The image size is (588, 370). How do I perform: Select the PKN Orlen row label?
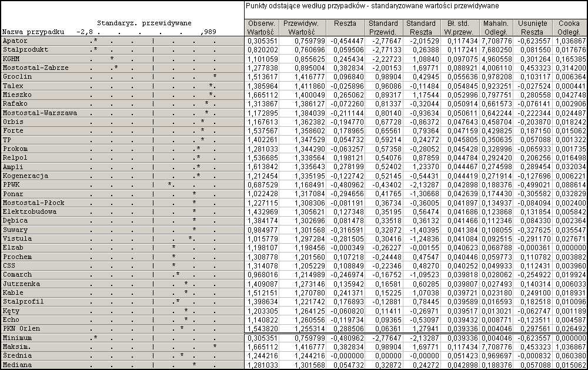click(x=21, y=329)
